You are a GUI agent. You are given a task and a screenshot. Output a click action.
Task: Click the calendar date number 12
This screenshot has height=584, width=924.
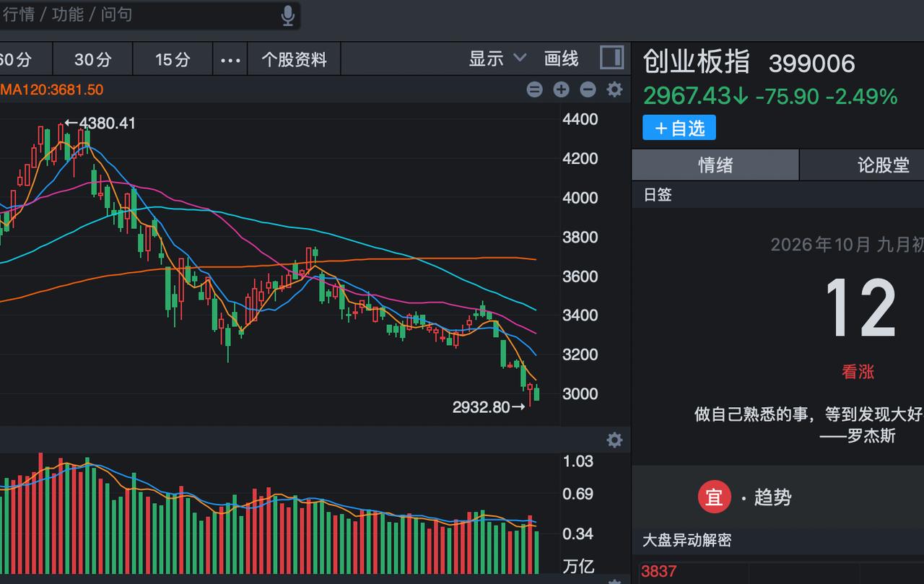pyautogui.click(x=860, y=309)
